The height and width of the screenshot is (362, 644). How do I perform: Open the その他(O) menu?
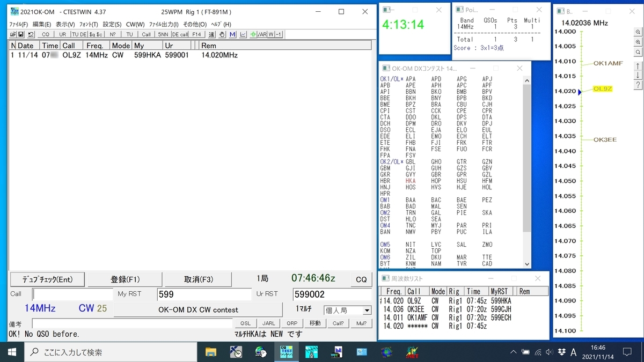(x=195, y=24)
